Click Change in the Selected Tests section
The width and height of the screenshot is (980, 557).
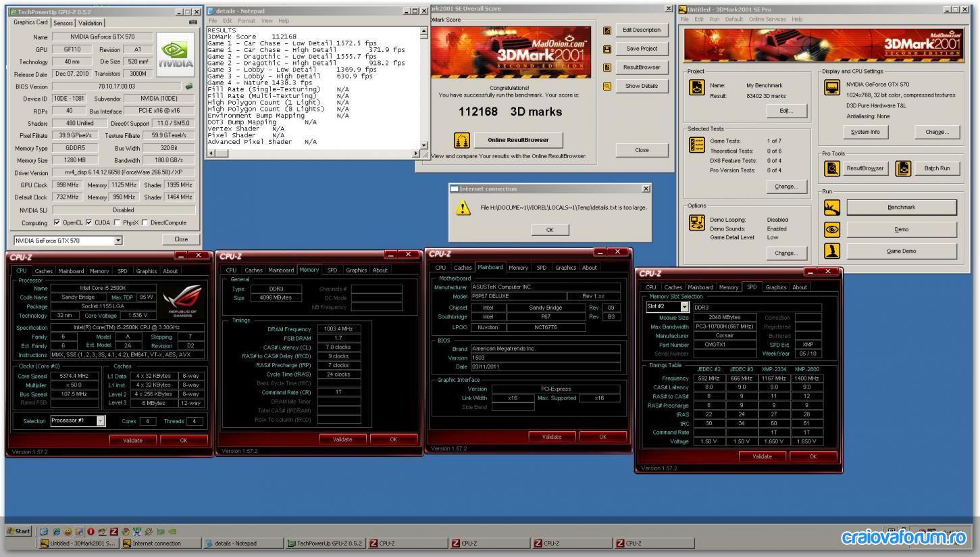click(x=785, y=187)
